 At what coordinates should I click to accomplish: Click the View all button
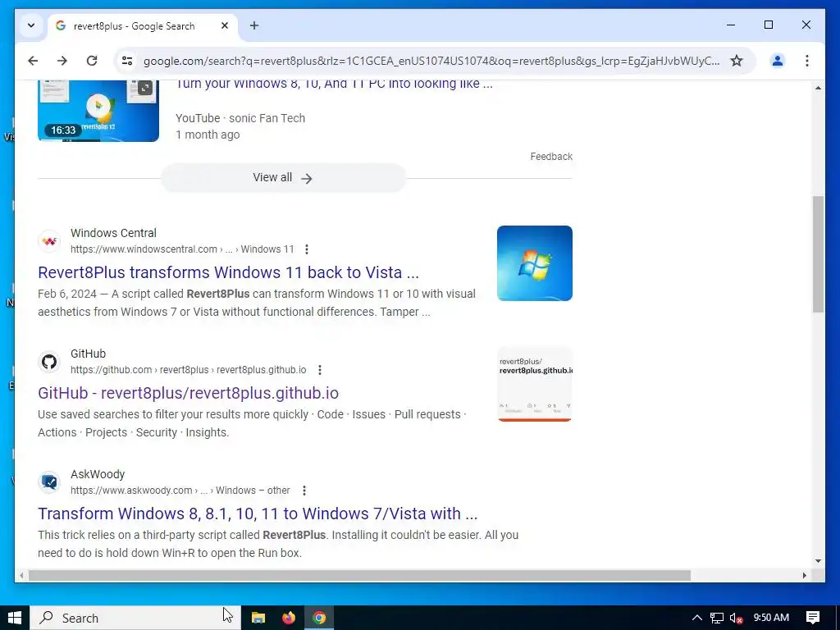pyautogui.click(x=283, y=177)
